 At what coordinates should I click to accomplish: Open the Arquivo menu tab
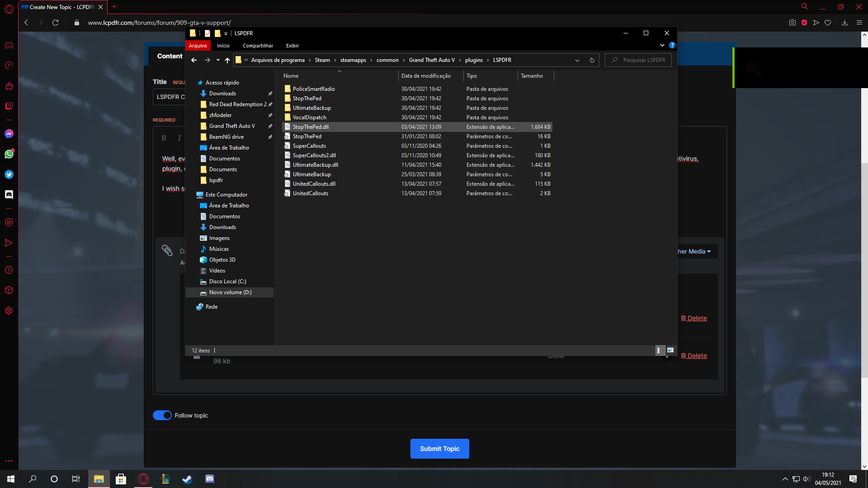pos(198,46)
